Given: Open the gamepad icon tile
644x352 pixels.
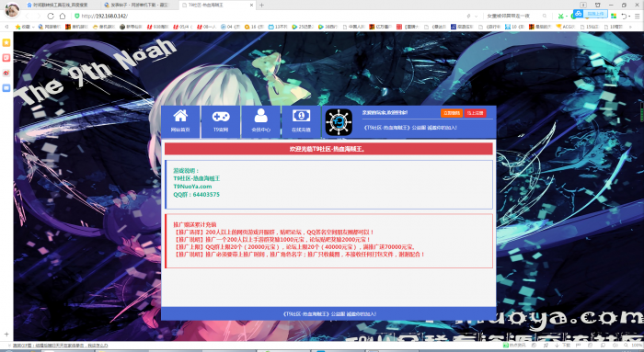Looking at the screenshot, I should tap(221, 121).
